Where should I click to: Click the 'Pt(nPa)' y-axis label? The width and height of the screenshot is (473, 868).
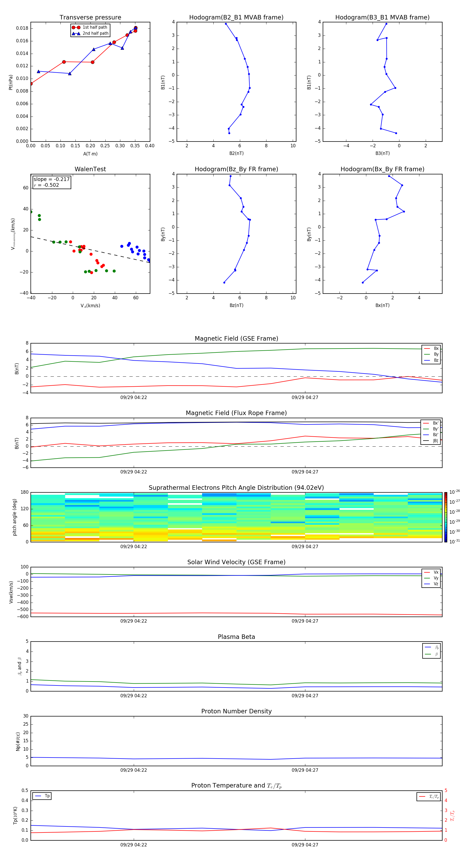click(11, 82)
